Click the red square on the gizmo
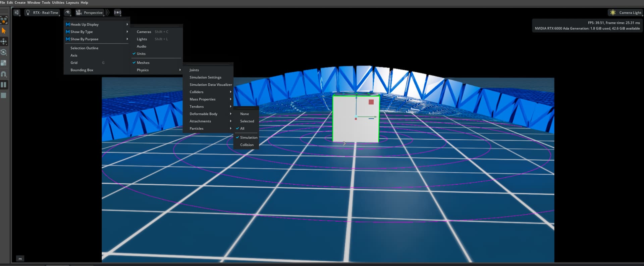644x266 pixels. pos(371,102)
